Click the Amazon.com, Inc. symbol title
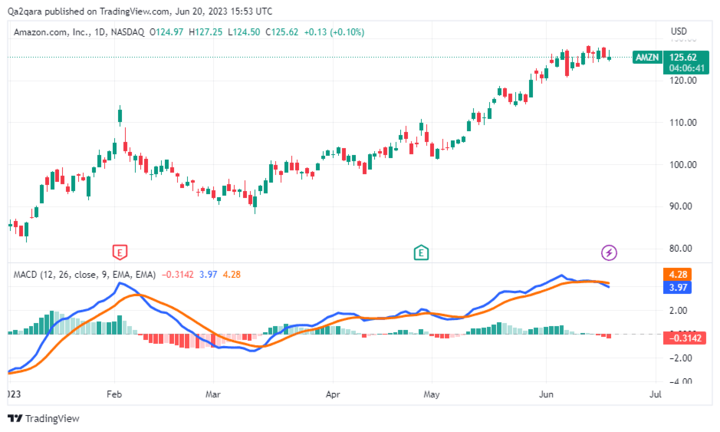The height and width of the screenshot is (432, 720). (x=52, y=32)
